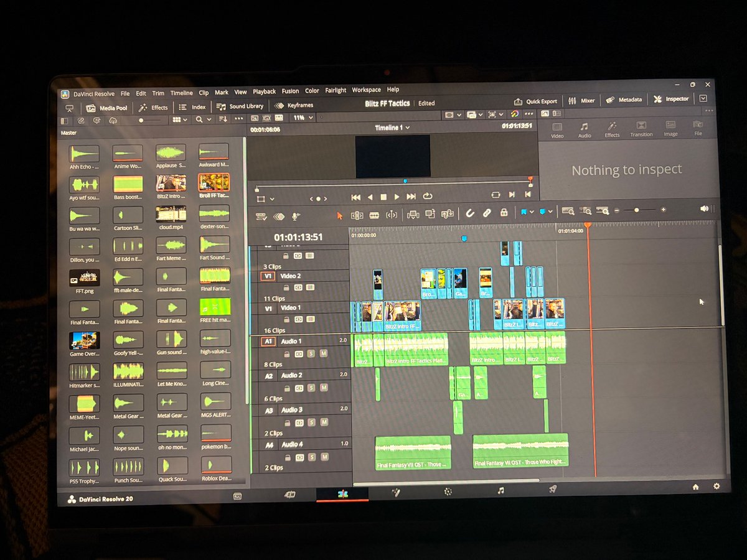
Task: Toggle the Linked Selection chain icon
Action: click(487, 213)
